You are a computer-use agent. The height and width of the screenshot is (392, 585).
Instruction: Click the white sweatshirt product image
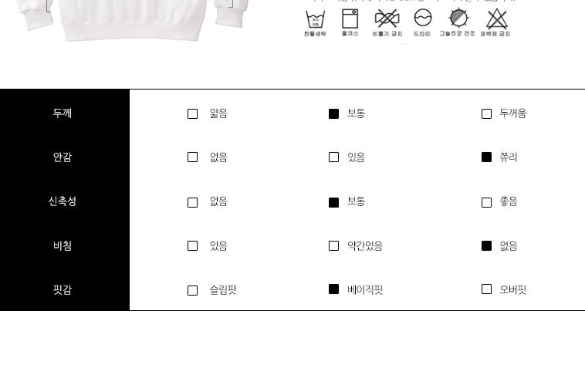tap(133, 21)
